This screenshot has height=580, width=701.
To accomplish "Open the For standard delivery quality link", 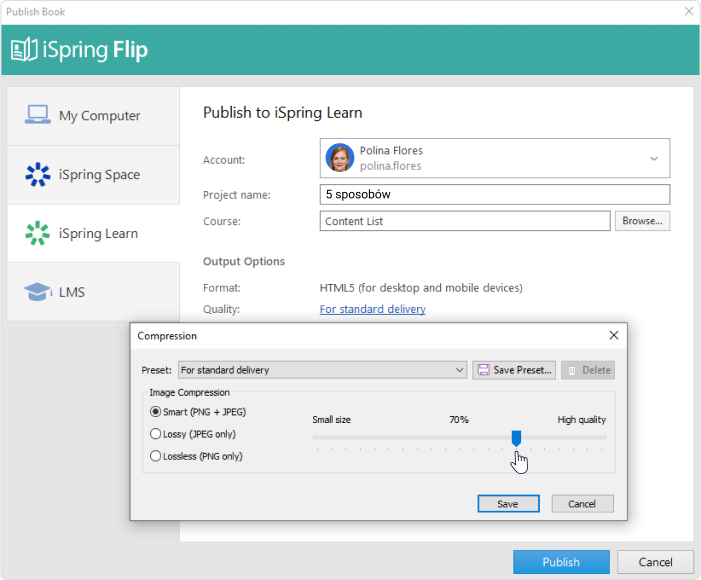I will (x=372, y=309).
